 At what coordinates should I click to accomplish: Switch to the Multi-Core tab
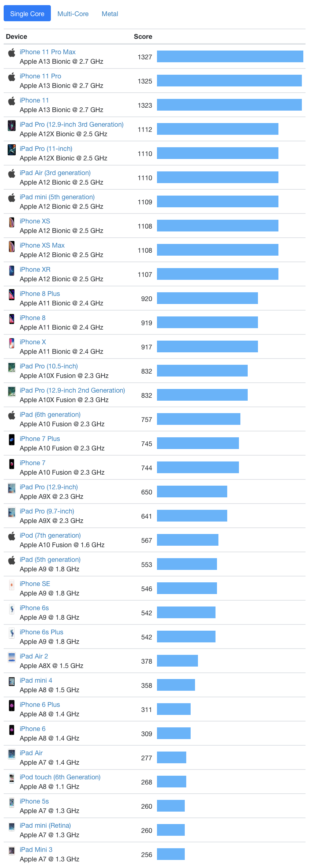click(x=73, y=14)
